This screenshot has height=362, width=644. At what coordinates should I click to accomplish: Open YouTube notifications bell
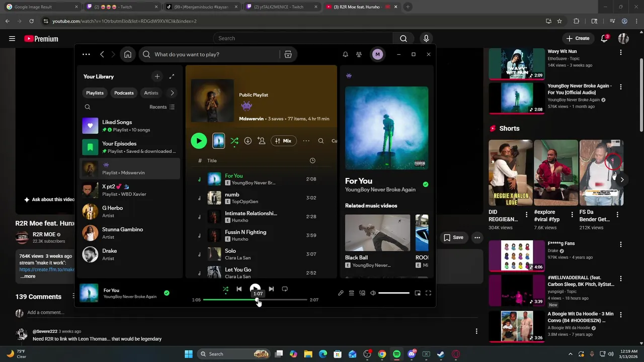click(x=605, y=38)
